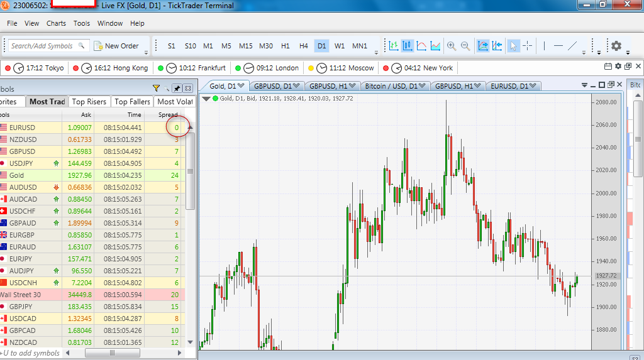Open the calendar icon in world clock bar

[608, 66]
